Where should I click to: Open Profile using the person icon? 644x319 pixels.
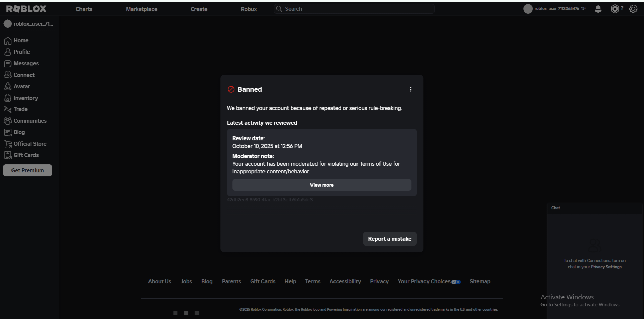[x=8, y=52]
